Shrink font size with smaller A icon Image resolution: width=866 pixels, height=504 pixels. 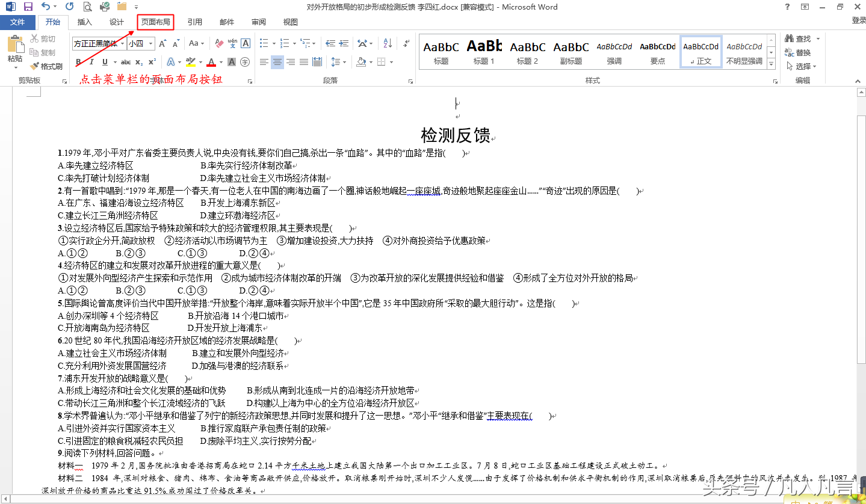click(176, 43)
